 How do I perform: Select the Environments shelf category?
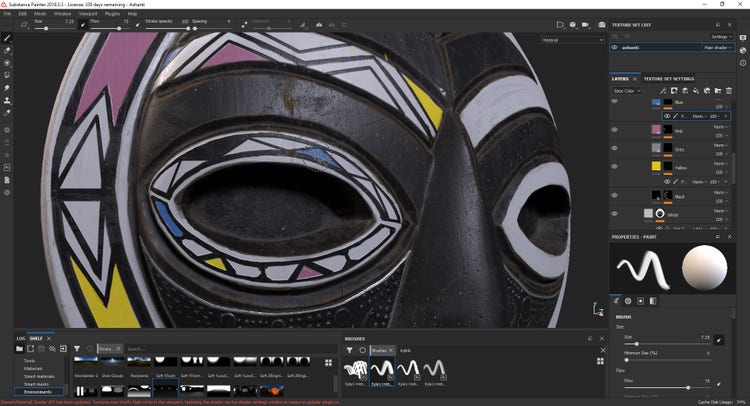pyautogui.click(x=38, y=392)
